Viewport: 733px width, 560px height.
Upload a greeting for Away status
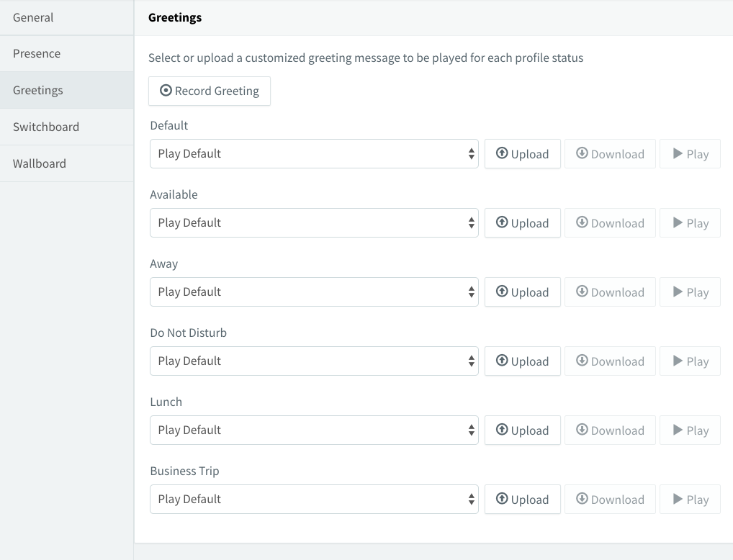(x=522, y=292)
